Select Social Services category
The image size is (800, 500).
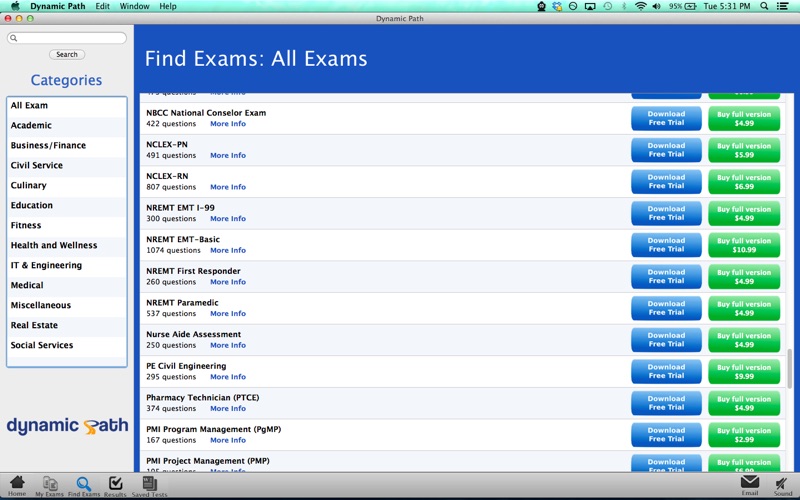[x=67, y=345]
